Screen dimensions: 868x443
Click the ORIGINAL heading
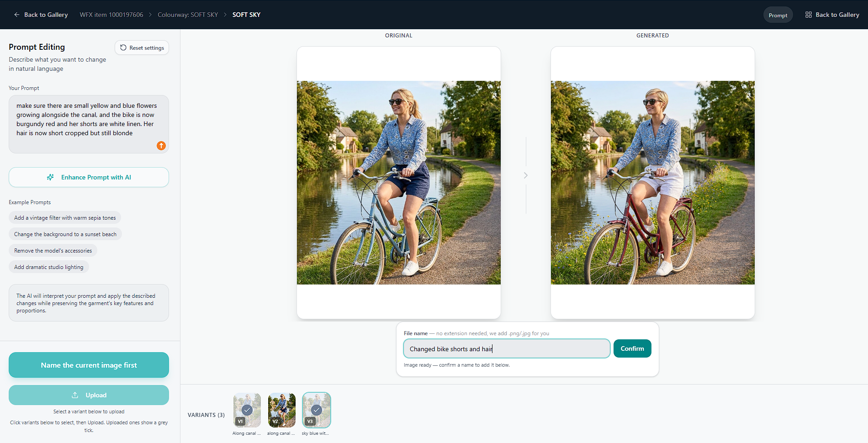(x=399, y=36)
